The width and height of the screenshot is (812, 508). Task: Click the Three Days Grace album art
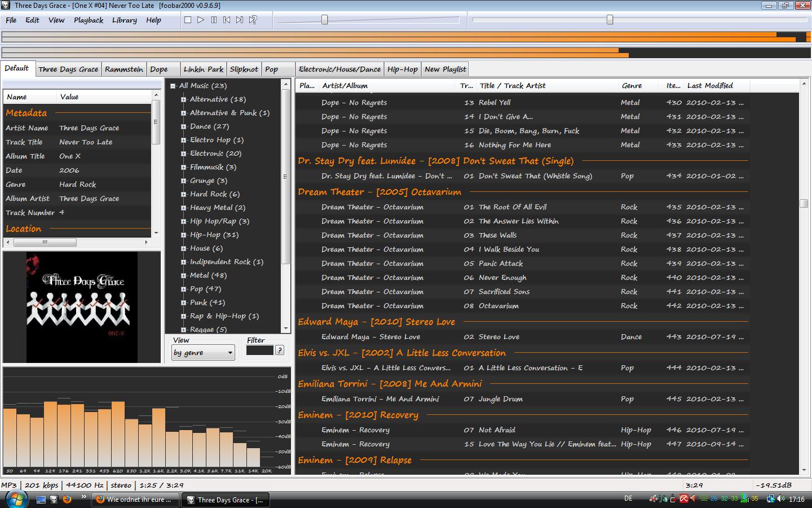82,307
